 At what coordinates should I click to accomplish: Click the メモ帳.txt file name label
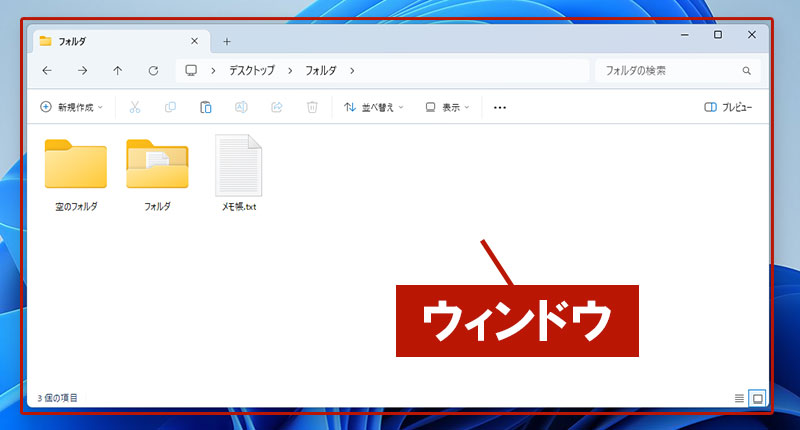[239, 207]
